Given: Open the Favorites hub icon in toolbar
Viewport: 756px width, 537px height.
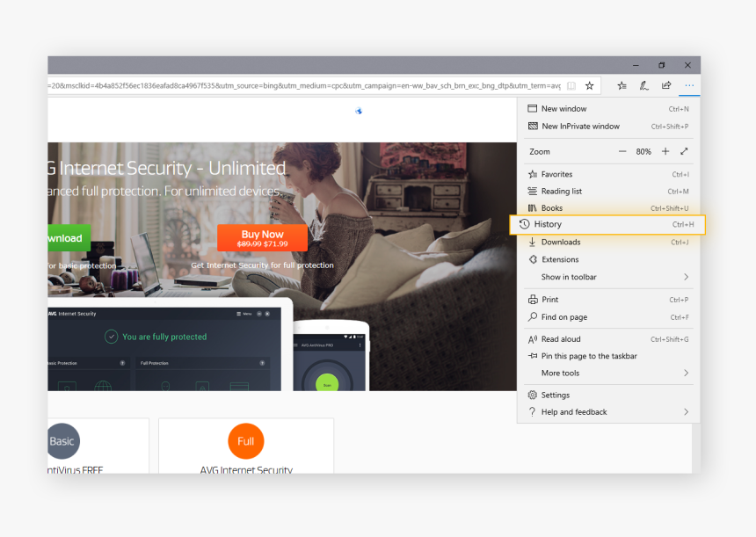Looking at the screenshot, I should 622,86.
